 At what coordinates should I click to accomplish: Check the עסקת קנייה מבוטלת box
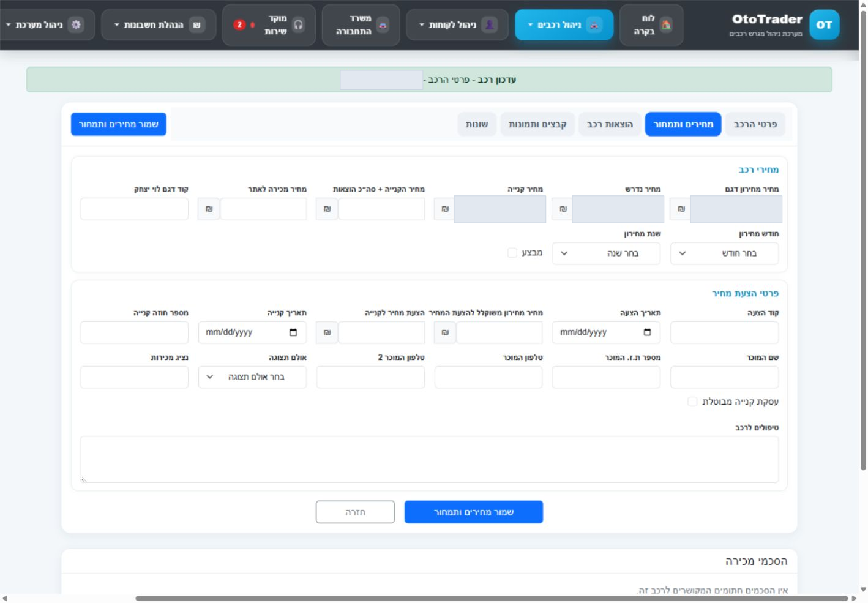click(692, 402)
